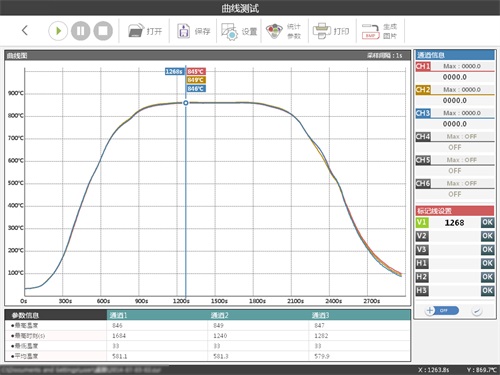500x375 pixels.
Task: Toggle the H1 marker line
Action: click(x=422, y=263)
